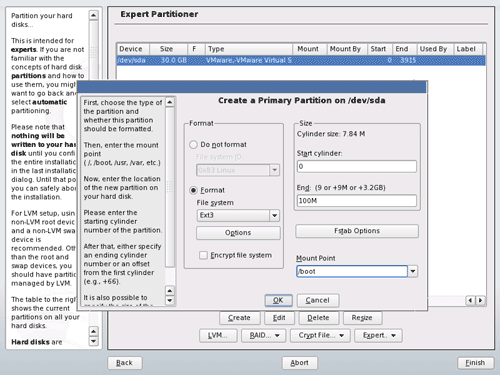Screen dimensions: 500x375
Task: Click up arrow in main help panel scrollbar
Action: [x=94, y=15]
